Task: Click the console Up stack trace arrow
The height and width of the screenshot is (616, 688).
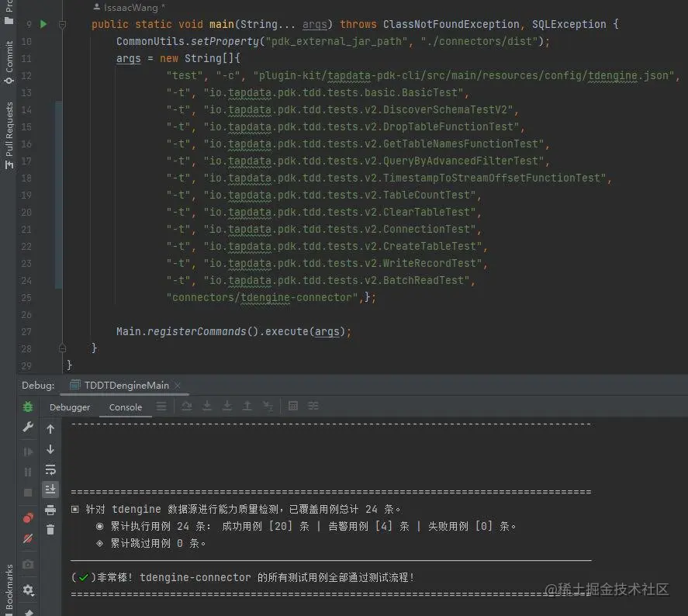Action: 50,429
